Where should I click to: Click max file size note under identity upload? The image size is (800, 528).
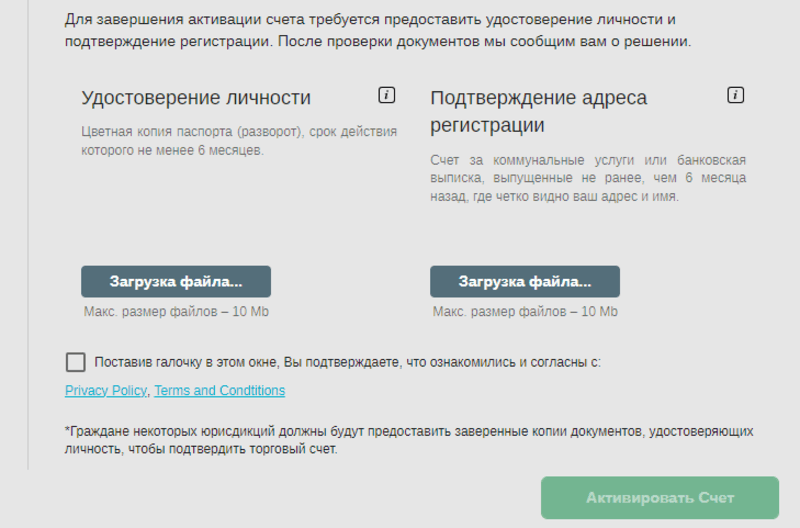click(176, 312)
